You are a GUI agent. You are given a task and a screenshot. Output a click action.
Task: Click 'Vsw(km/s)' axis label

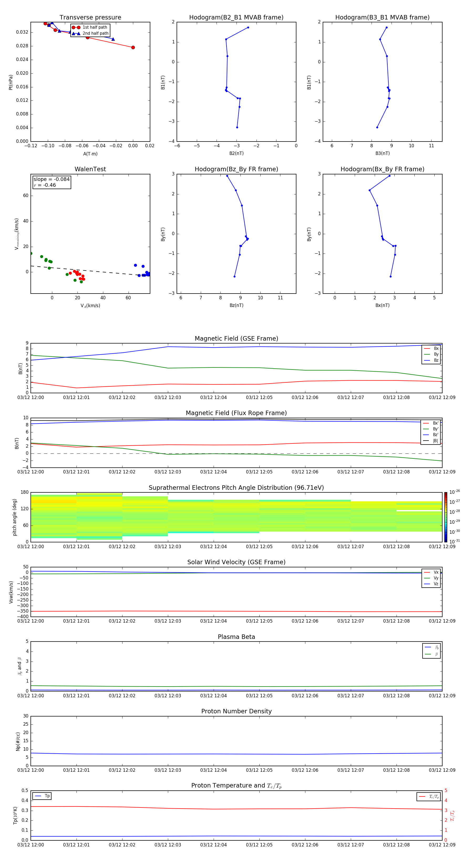pyautogui.click(x=11, y=592)
